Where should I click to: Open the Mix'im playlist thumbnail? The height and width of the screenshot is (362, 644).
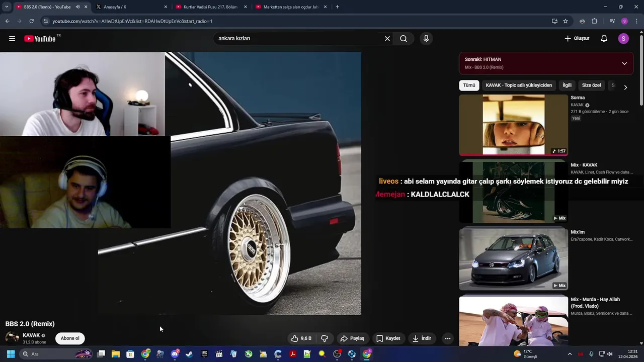click(x=513, y=259)
